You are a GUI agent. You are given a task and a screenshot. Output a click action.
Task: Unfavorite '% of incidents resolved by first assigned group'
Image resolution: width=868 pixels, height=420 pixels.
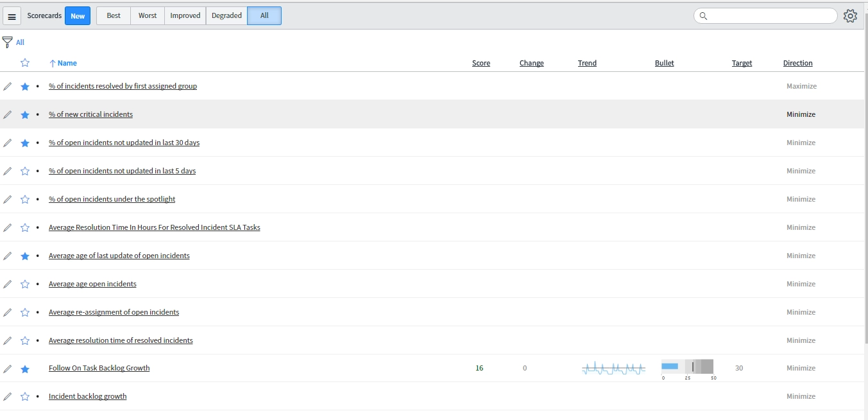pyautogui.click(x=25, y=86)
